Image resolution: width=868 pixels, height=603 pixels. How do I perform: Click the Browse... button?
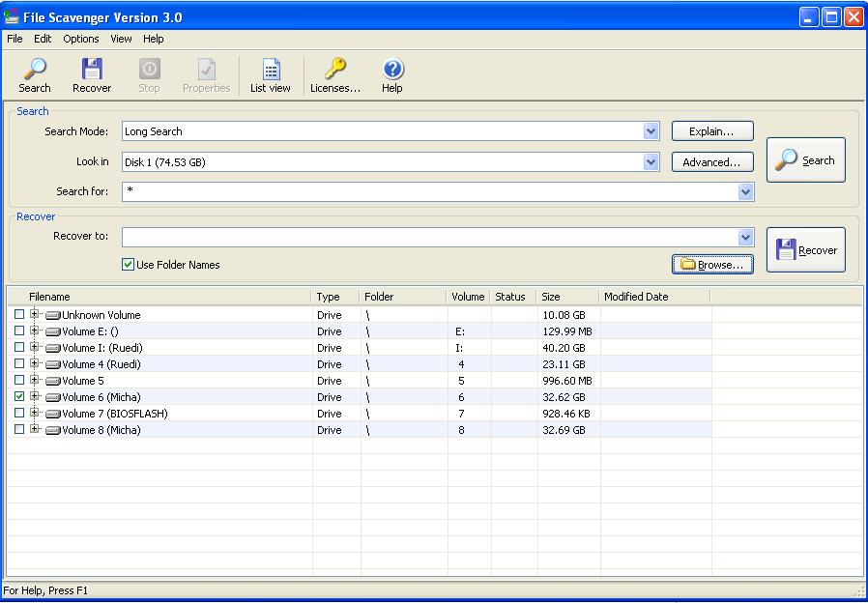pyautogui.click(x=712, y=265)
